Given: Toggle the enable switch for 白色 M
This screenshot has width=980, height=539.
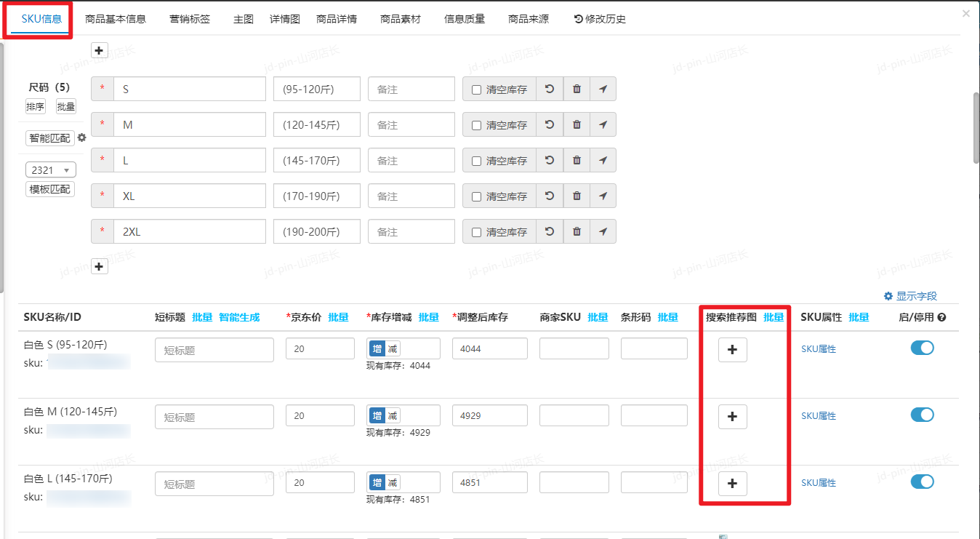Looking at the screenshot, I should coord(922,415).
